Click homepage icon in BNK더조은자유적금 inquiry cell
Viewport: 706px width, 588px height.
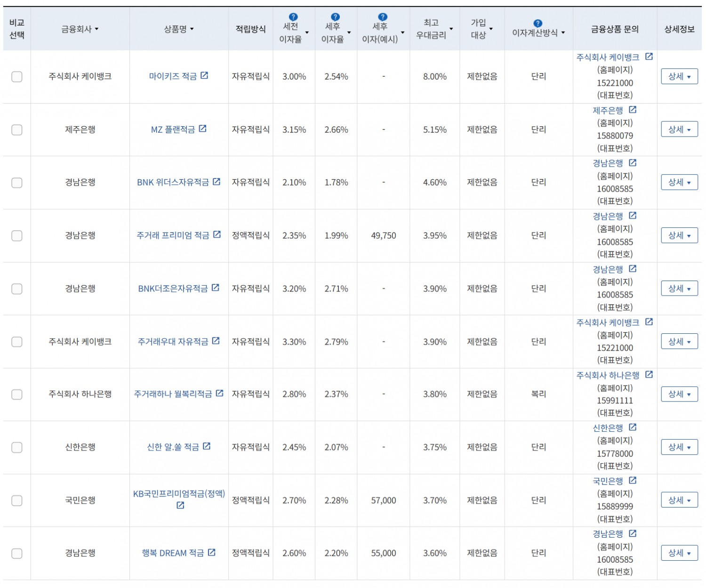click(x=633, y=269)
